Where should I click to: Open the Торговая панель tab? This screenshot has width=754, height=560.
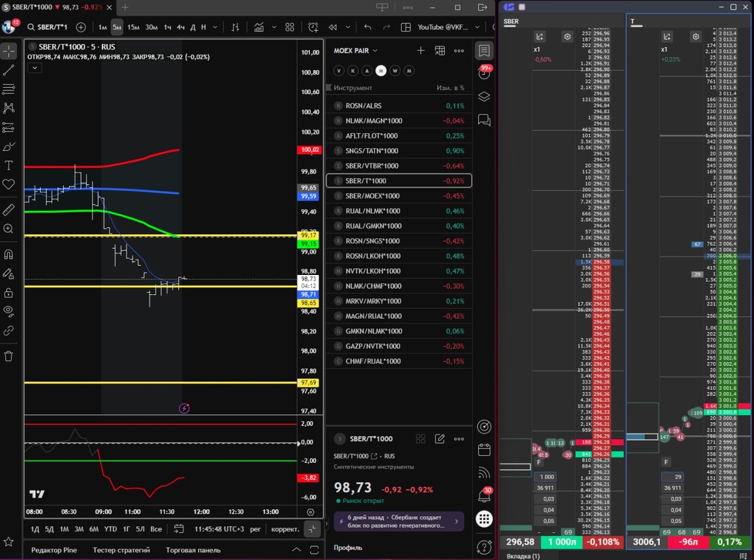194,550
